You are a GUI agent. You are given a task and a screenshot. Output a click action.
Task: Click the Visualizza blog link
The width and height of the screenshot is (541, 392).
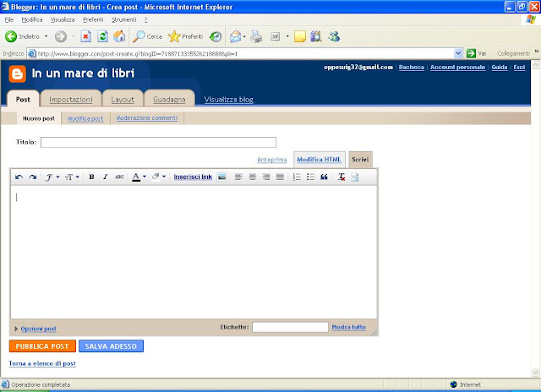click(x=229, y=100)
